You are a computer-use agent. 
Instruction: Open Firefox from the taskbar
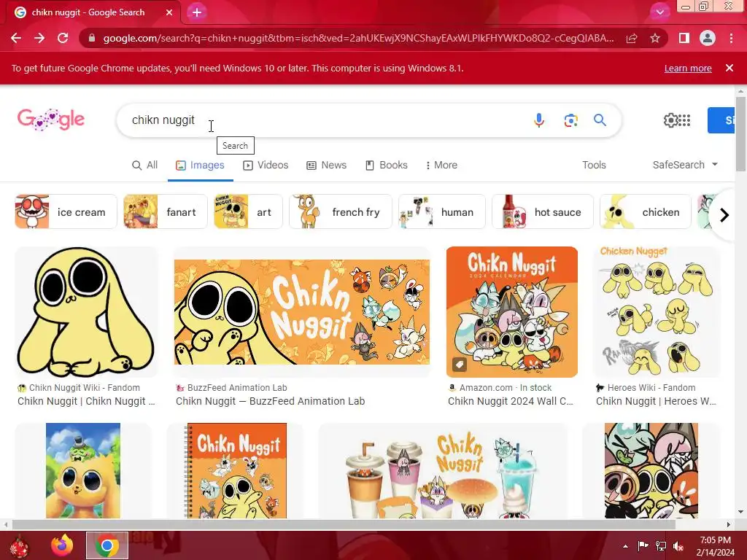click(x=63, y=545)
